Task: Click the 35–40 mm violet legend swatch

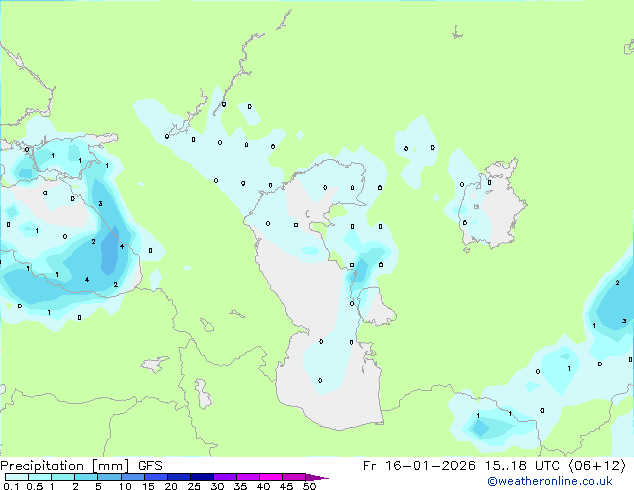Action: [x=248, y=477]
